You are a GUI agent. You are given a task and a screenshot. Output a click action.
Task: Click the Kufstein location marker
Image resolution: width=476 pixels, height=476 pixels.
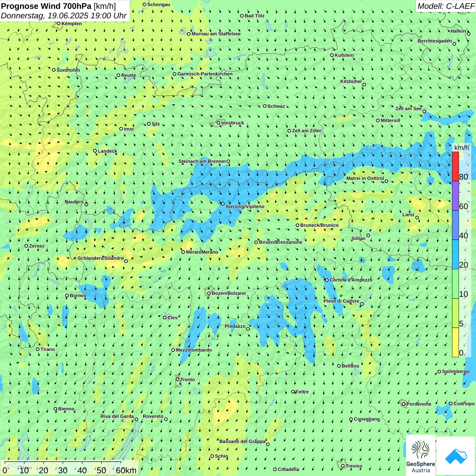pyautogui.click(x=332, y=55)
